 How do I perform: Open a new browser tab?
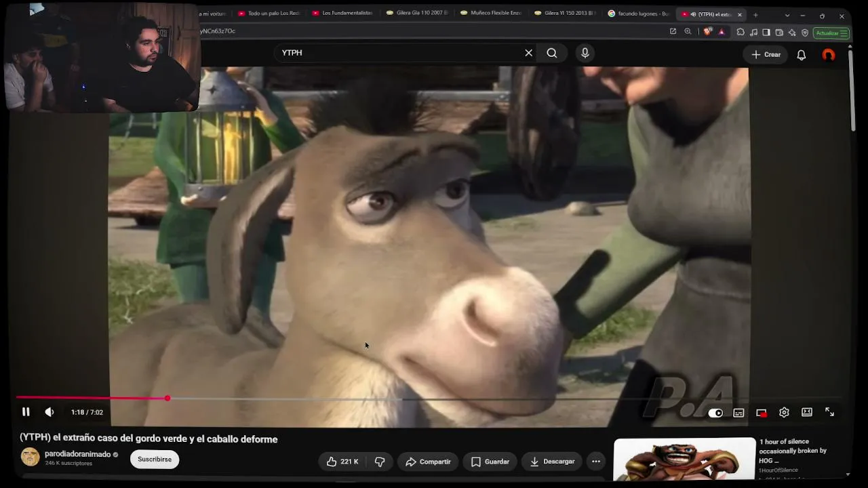click(755, 15)
